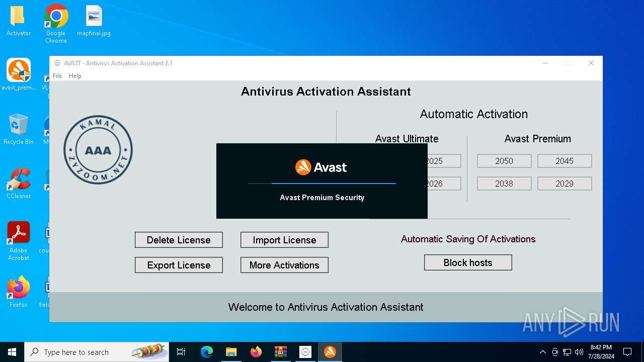Select Avast Ultimate 2026 activation

pos(444,184)
